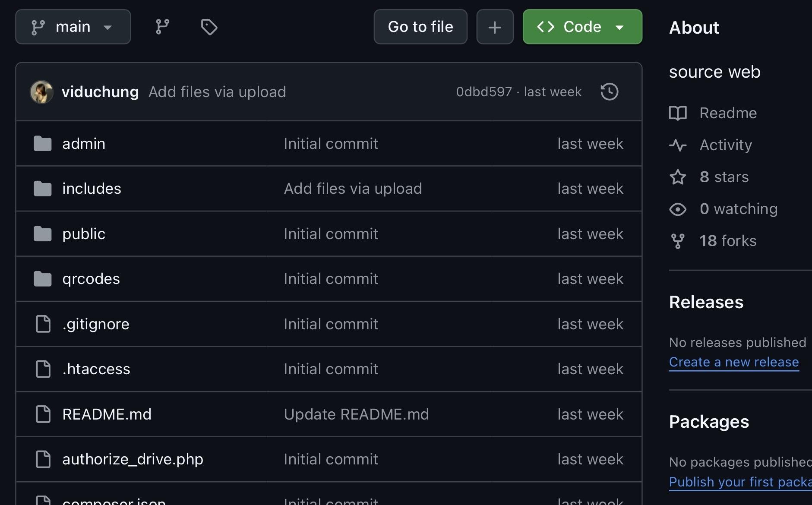Click the Activity pulse icon
This screenshot has width=812, height=505.
point(678,145)
